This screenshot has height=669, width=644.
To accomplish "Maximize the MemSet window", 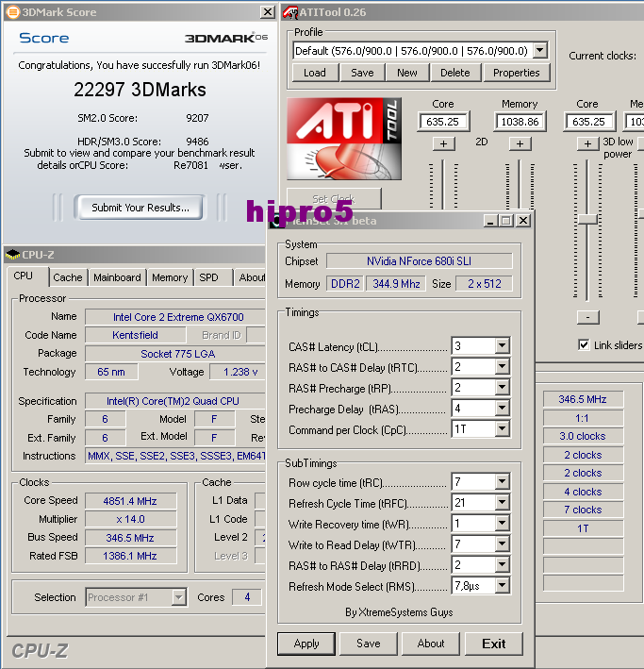I will (x=506, y=221).
